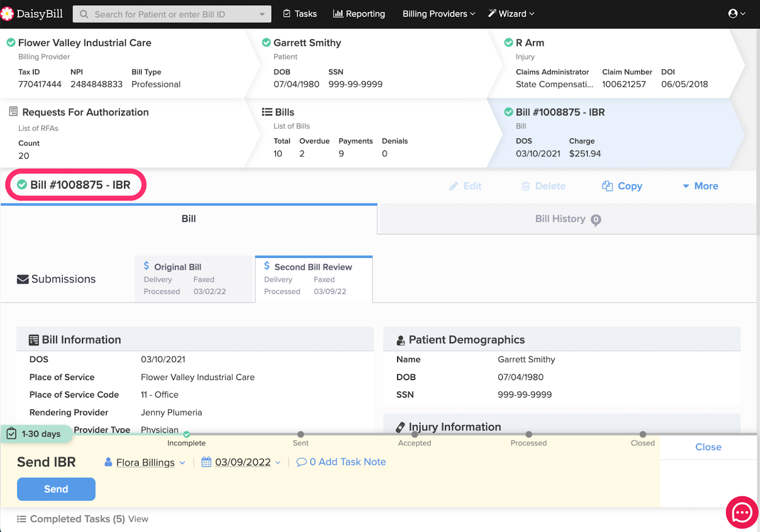The image size is (760, 532).
Task: Expand the Flora Billings assignee dropdown
Action: pyautogui.click(x=182, y=463)
